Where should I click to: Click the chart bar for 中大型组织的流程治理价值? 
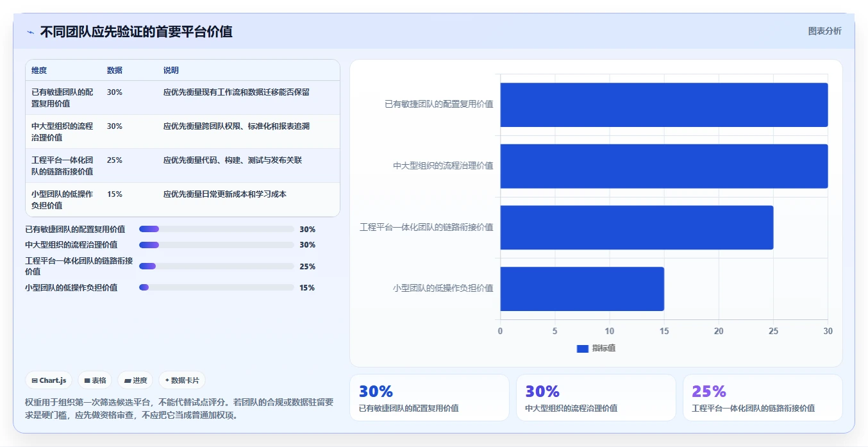pyautogui.click(x=664, y=166)
